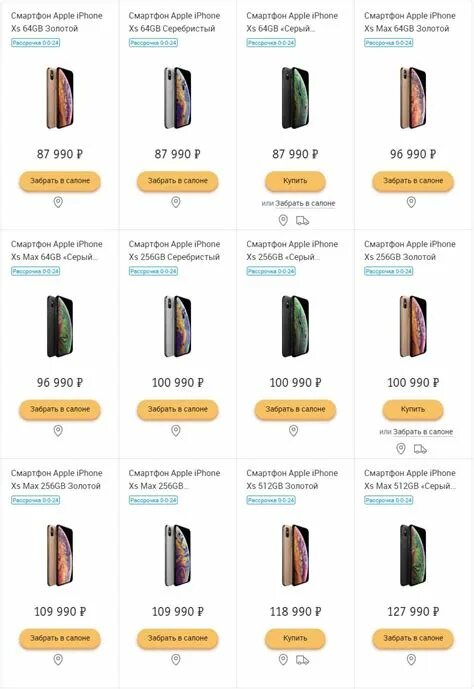The image size is (474, 689).
Task: Click delivery truck icon for Xs 256GB Золотой
Action: [420, 449]
